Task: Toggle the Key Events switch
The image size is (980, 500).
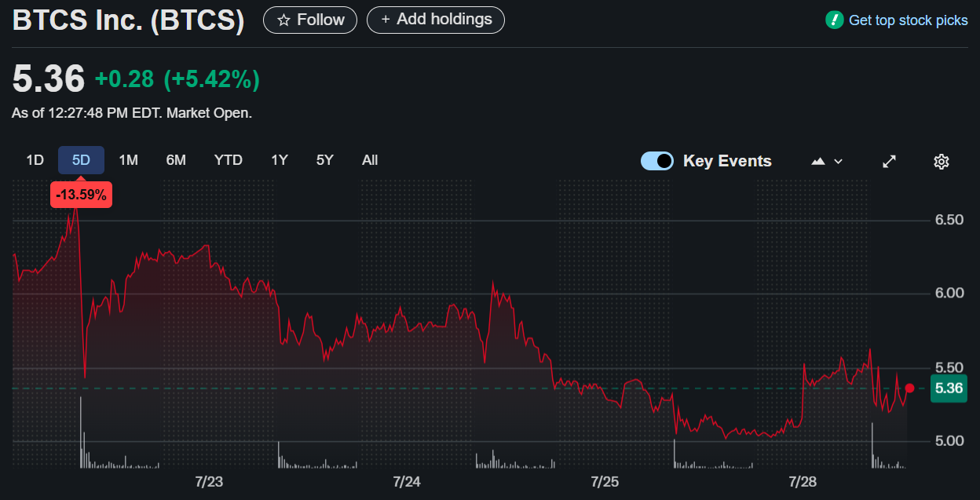Action: click(x=657, y=161)
